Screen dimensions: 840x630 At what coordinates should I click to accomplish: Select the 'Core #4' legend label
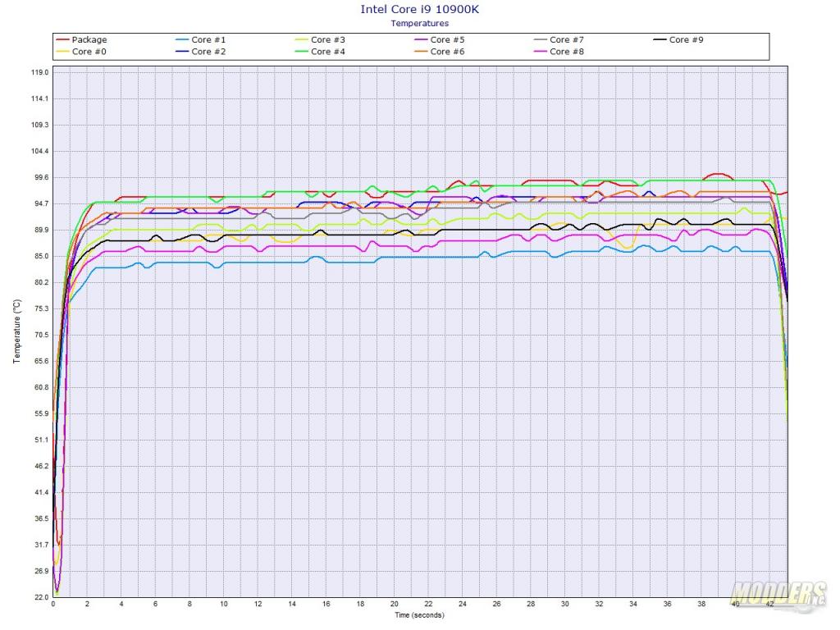(328, 52)
